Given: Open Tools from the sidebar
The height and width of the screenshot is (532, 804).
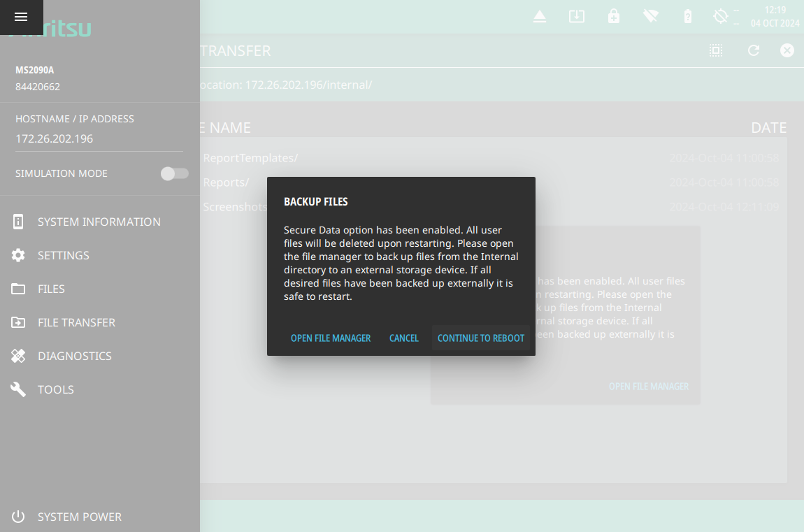Looking at the screenshot, I should 55,389.
